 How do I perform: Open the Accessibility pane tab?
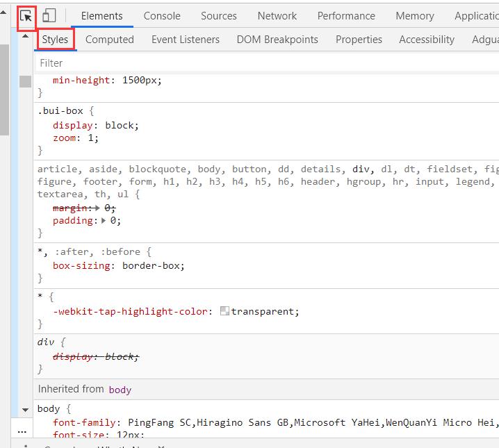click(426, 40)
